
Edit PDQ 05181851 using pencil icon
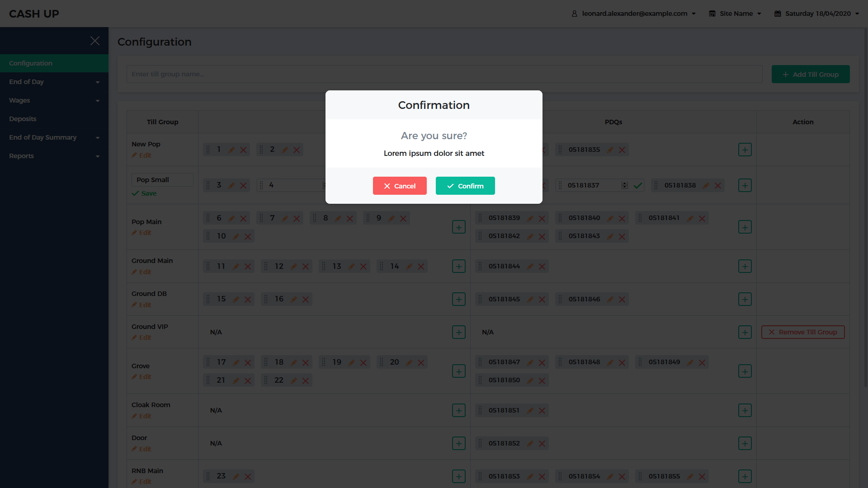point(530,410)
